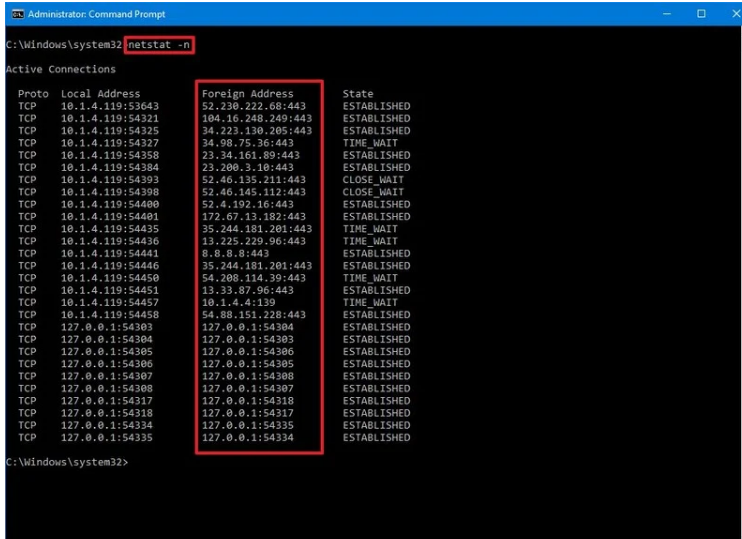Click foreign address 34.223.130.205:443
This screenshot has width=742, height=539.
click(x=257, y=131)
